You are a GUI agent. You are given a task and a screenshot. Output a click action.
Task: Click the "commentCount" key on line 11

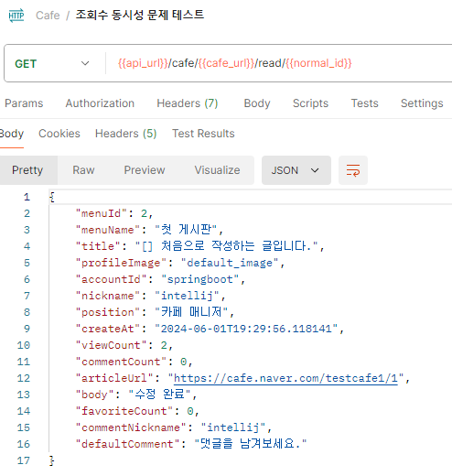click(121, 362)
